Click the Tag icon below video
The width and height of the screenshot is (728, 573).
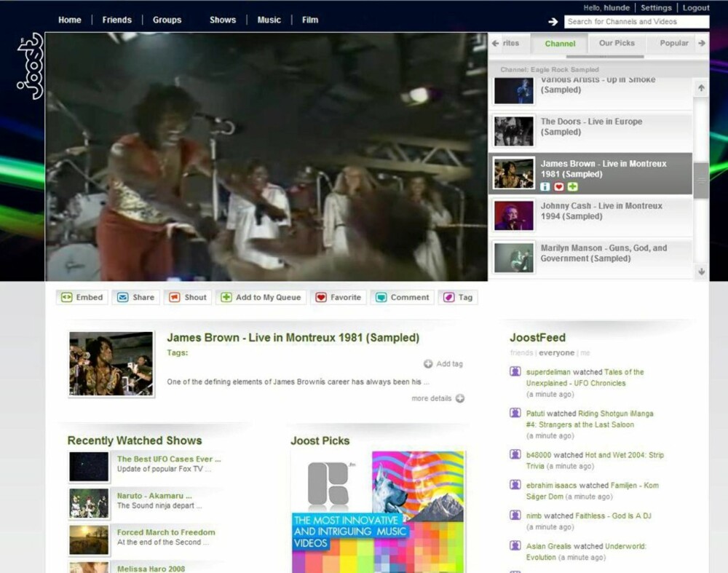[x=448, y=297]
